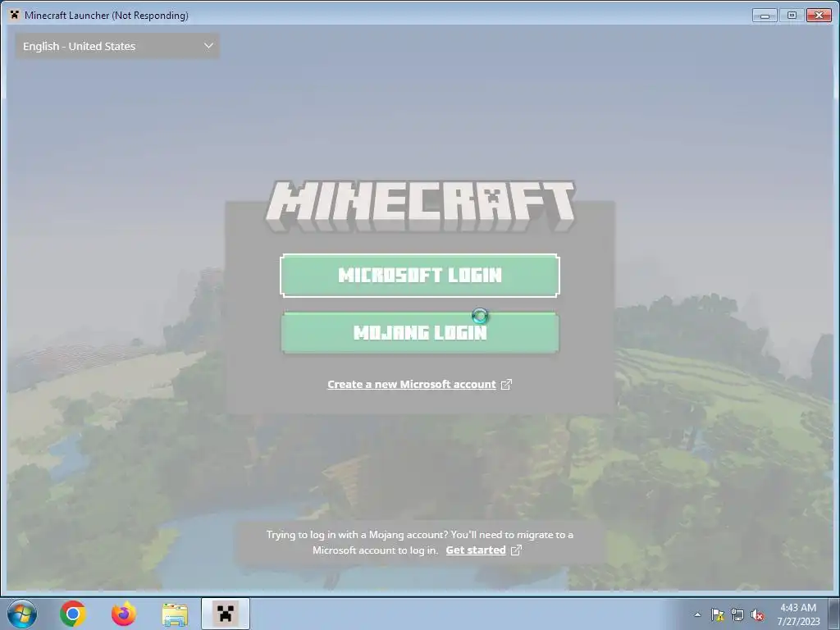Open Windows Explorer from the taskbar
This screenshot has width=840, height=630.
point(175,614)
